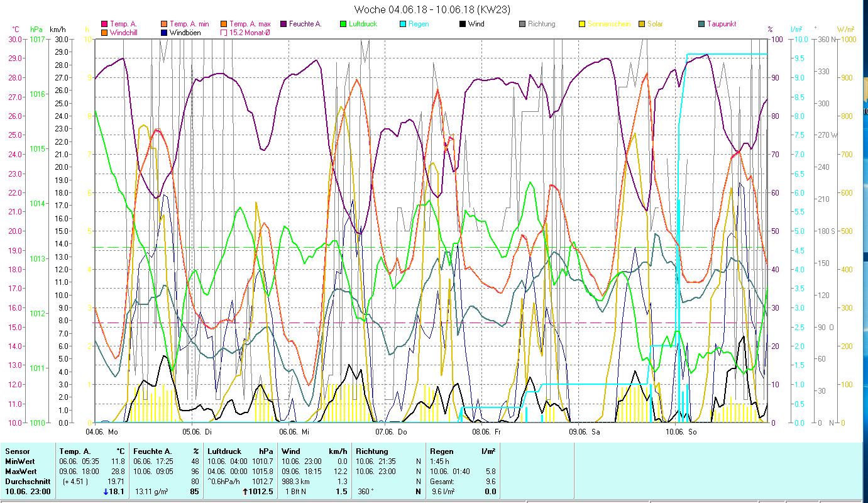Click the 06.06. Mi date on the axis

(x=294, y=432)
